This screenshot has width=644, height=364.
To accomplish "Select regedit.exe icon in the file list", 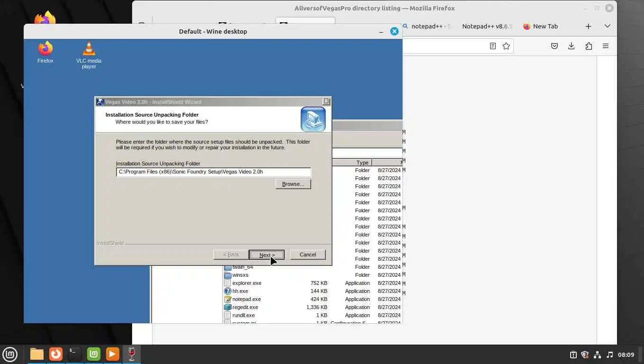I will (x=227, y=307).
